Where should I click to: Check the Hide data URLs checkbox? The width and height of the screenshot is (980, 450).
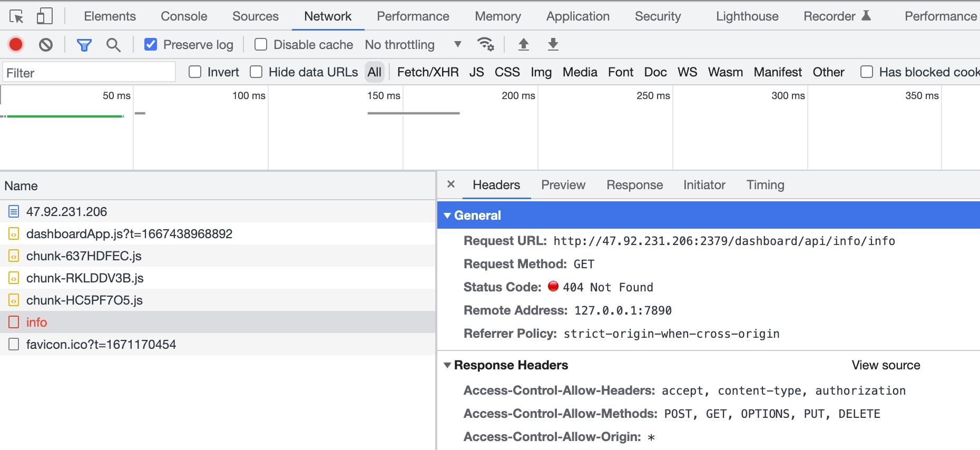(256, 72)
